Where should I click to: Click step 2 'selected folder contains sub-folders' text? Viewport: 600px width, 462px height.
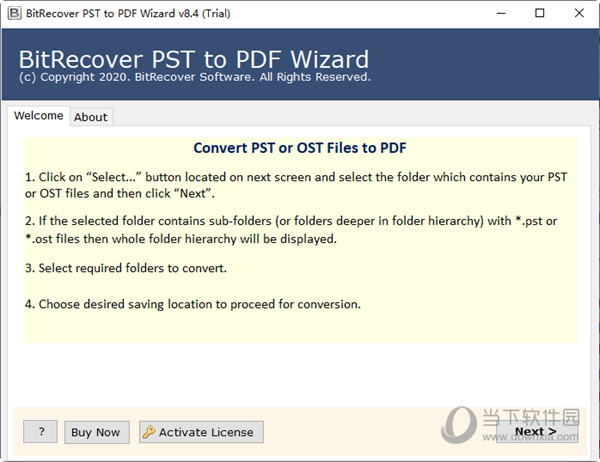click(x=291, y=230)
